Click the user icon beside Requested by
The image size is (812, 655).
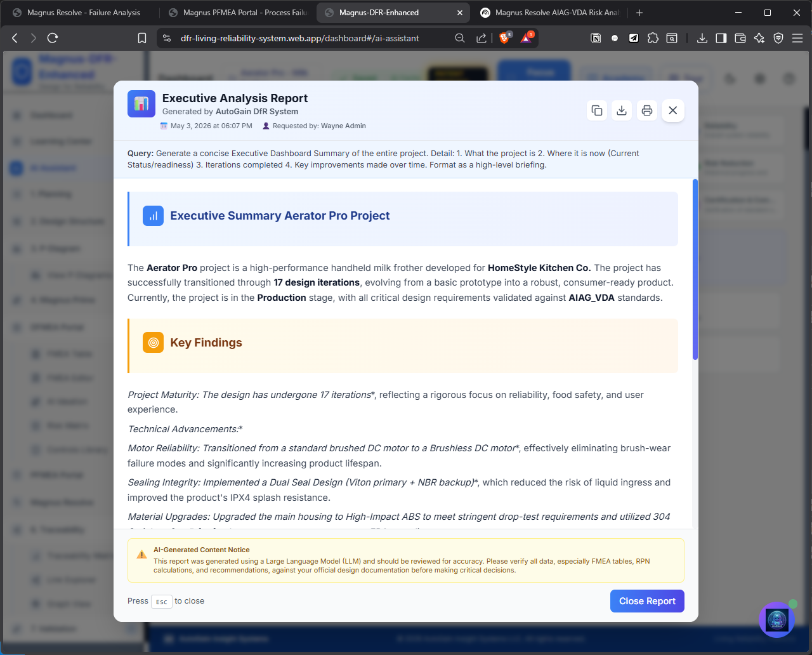[266, 126]
